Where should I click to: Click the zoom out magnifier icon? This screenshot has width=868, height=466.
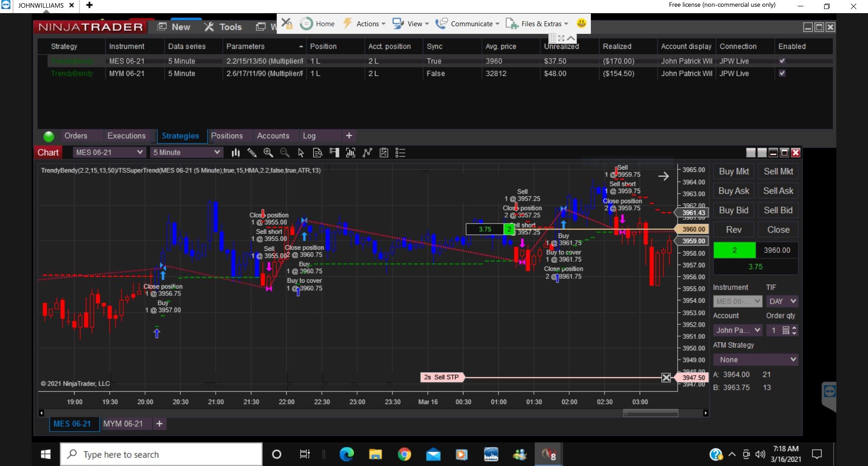(x=285, y=153)
